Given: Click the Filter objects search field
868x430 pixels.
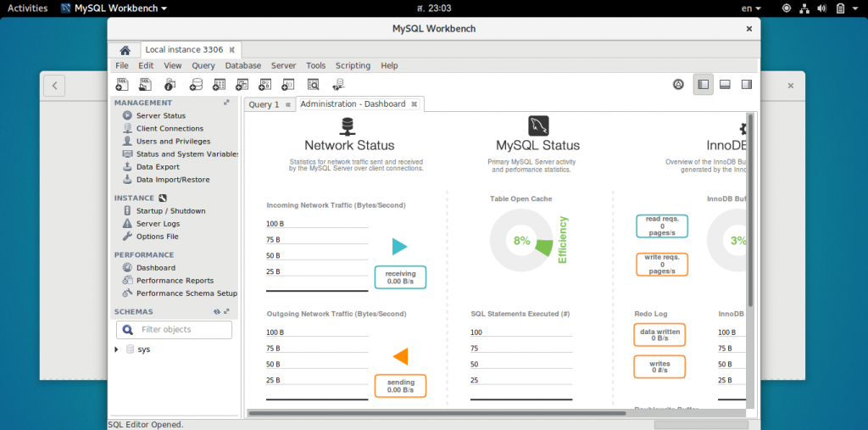Looking at the screenshot, I should (174, 330).
